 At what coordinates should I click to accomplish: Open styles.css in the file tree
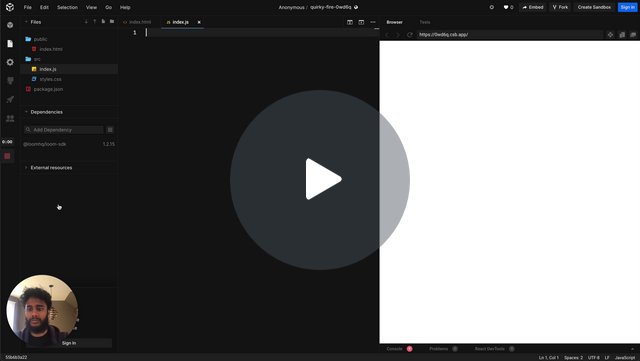50,79
